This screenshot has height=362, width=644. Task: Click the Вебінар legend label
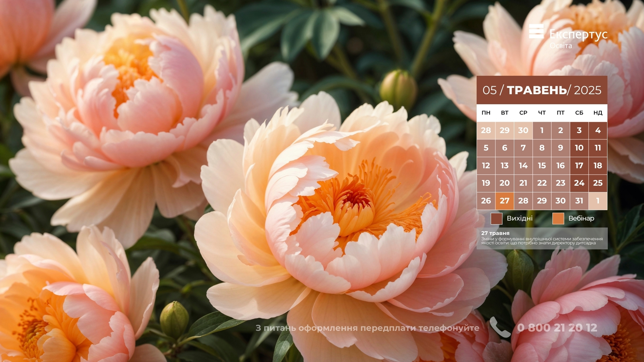[x=581, y=219]
